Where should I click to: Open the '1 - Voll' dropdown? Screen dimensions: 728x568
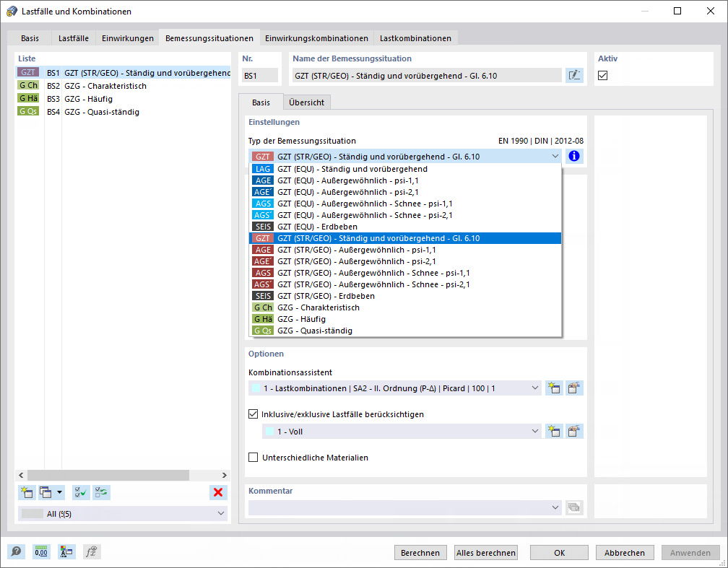tap(535, 431)
